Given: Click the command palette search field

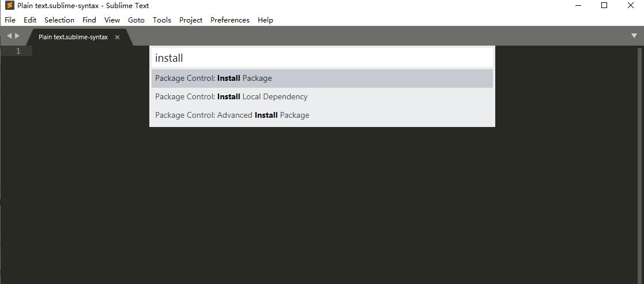Looking at the screenshot, I should click(x=322, y=58).
